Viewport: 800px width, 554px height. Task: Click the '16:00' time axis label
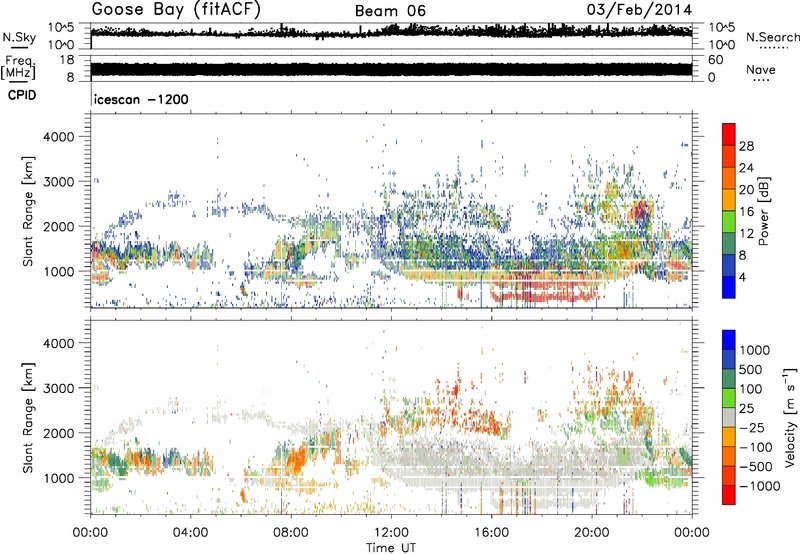pos(491,533)
